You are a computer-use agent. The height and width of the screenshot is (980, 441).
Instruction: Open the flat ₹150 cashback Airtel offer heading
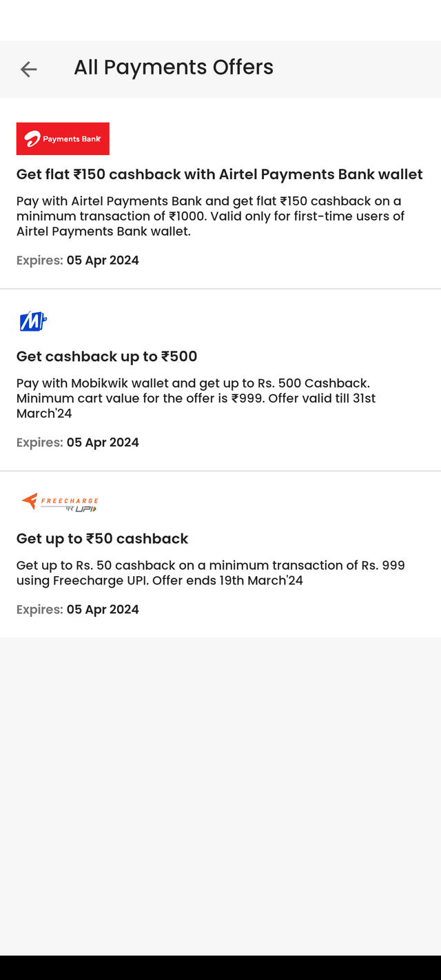click(x=219, y=174)
